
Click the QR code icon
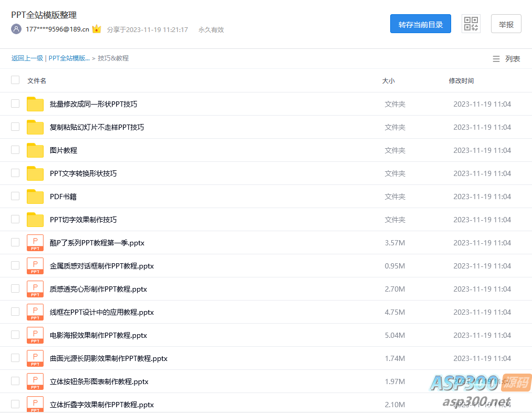coord(471,24)
